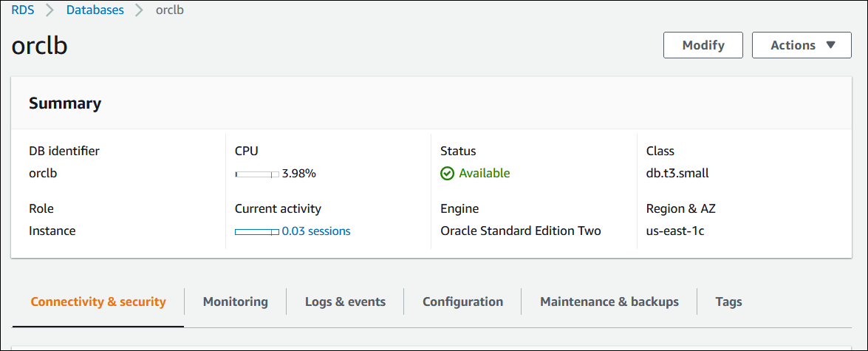Click the db.t3.small class value

(677, 174)
